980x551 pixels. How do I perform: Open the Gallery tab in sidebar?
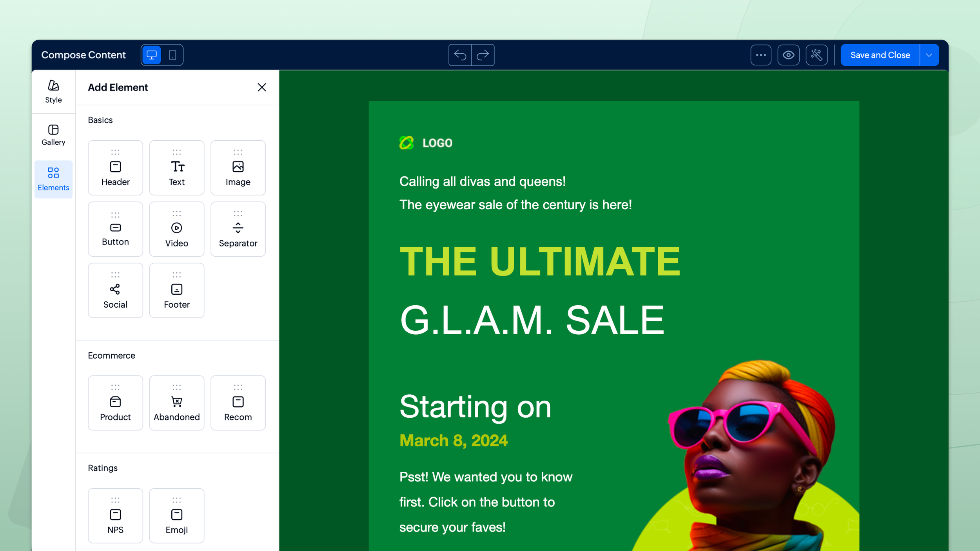pos(53,135)
